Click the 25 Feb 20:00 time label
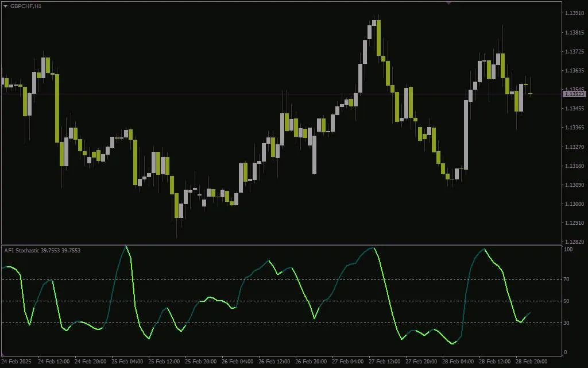 200,362
